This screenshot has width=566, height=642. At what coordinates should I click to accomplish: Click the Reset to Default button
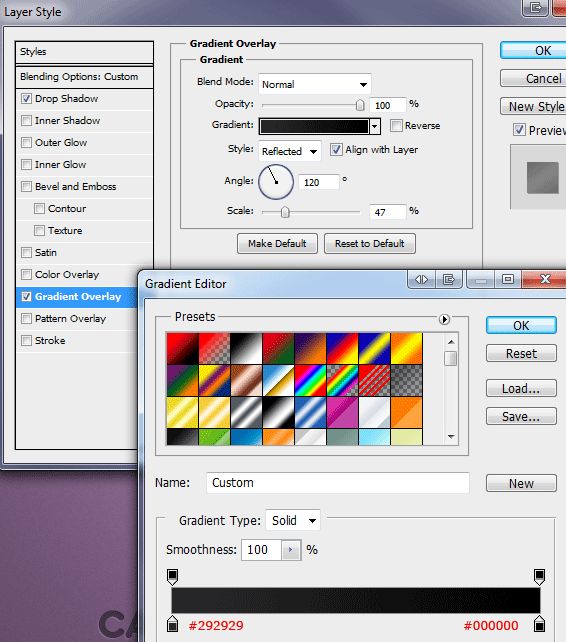coord(370,244)
